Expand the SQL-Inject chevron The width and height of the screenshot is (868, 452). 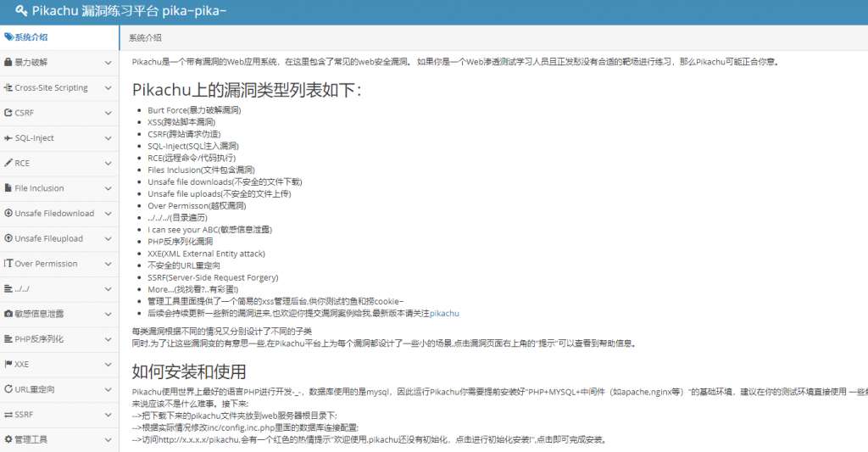108,138
